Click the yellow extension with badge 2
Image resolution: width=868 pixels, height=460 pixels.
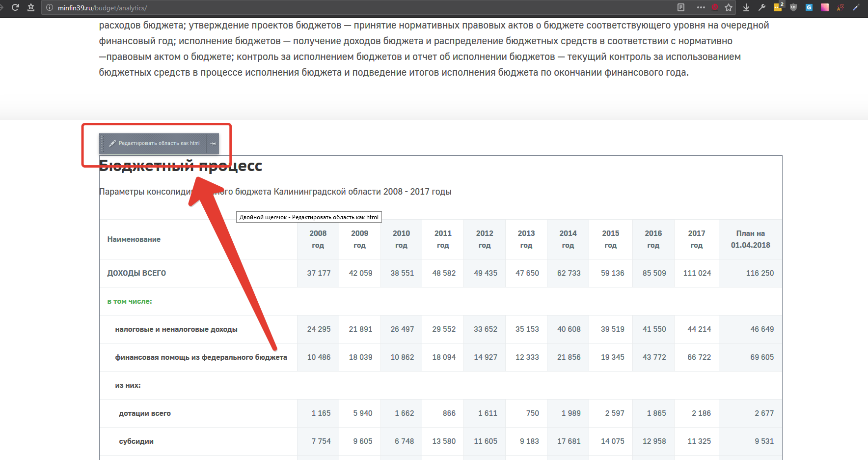point(778,7)
